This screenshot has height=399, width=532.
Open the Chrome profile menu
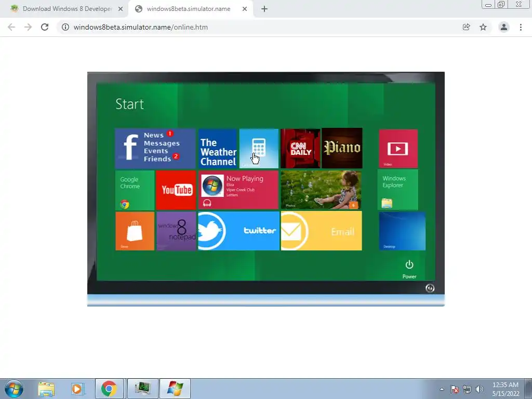pyautogui.click(x=504, y=27)
